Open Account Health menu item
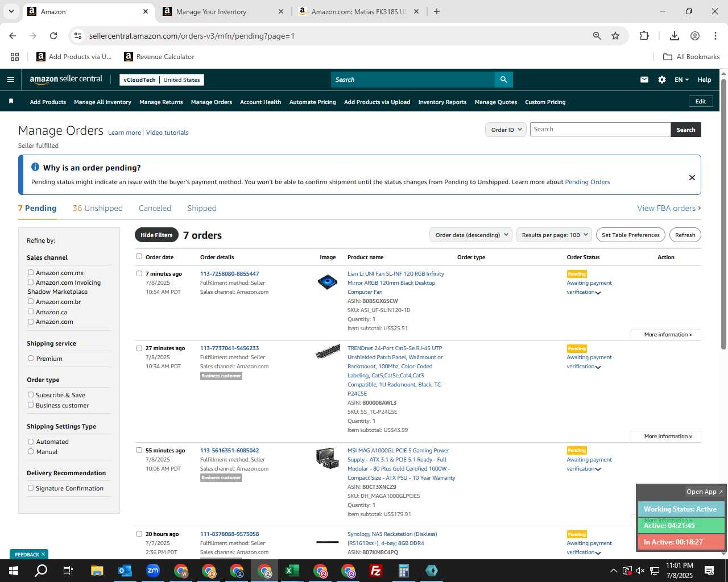This screenshot has height=582, width=728. (x=260, y=102)
